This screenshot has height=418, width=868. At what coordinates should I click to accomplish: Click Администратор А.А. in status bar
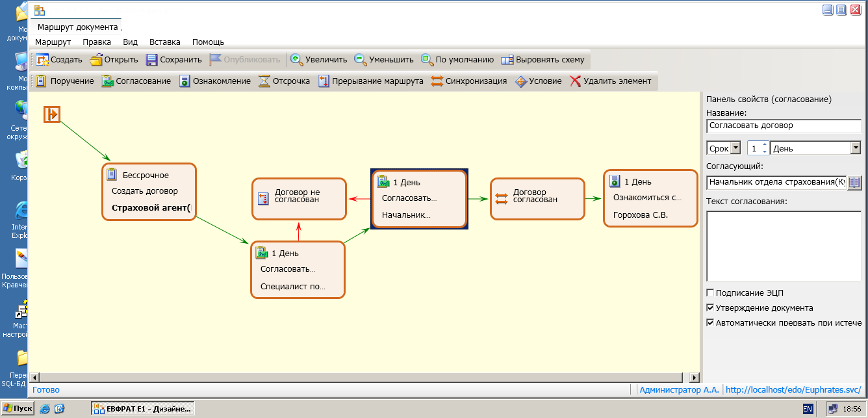click(679, 390)
